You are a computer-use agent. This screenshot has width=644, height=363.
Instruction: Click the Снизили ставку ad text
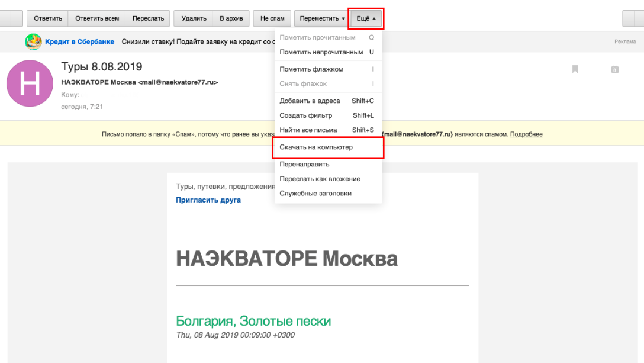click(198, 41)
